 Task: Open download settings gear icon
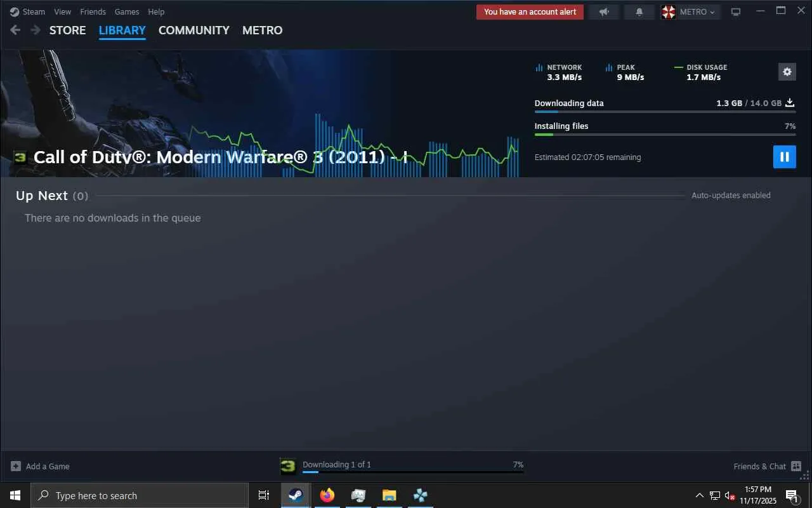coord(787,72)
